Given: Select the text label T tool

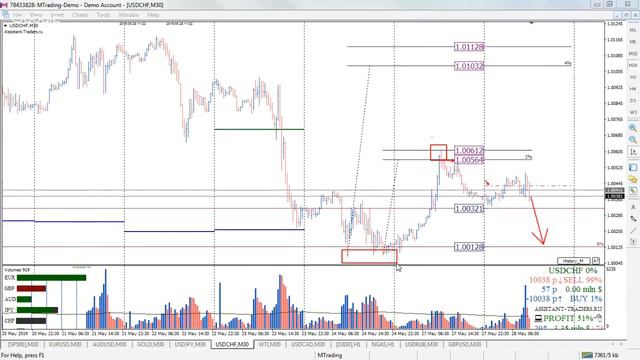Looking at the screenshot, I should pos(633,242).
